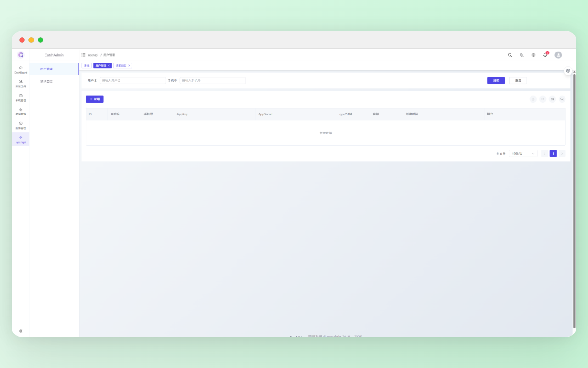This screenshot has width=588, height=368.
Task: Select 请求日志 in the submenu panel
Action: [54, 81]
